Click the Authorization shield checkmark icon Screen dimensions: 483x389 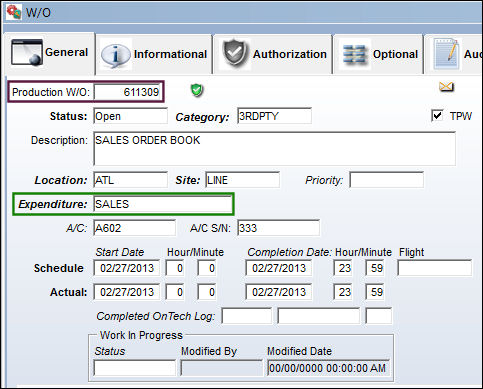point(235,53)
